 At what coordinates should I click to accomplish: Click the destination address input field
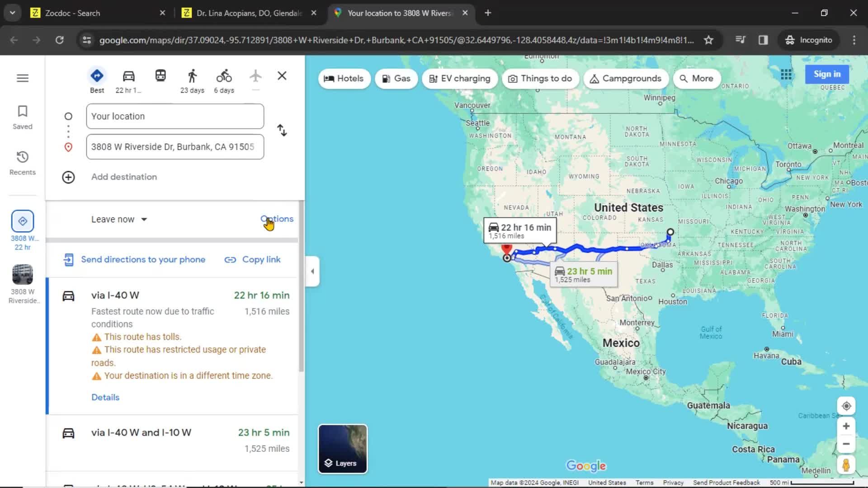tap(174, 146)
